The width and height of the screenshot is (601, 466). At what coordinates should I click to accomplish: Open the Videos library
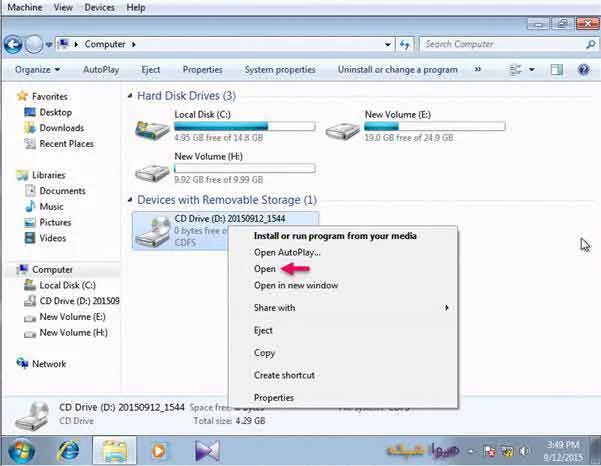coord(53,238)
